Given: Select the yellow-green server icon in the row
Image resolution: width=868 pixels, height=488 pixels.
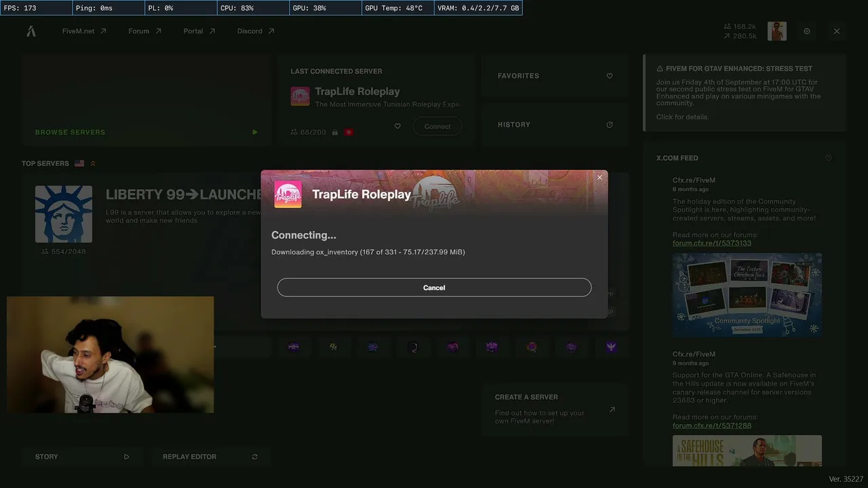Looking at the screenshot, I should pyautogui.click(x=333, y=347).
